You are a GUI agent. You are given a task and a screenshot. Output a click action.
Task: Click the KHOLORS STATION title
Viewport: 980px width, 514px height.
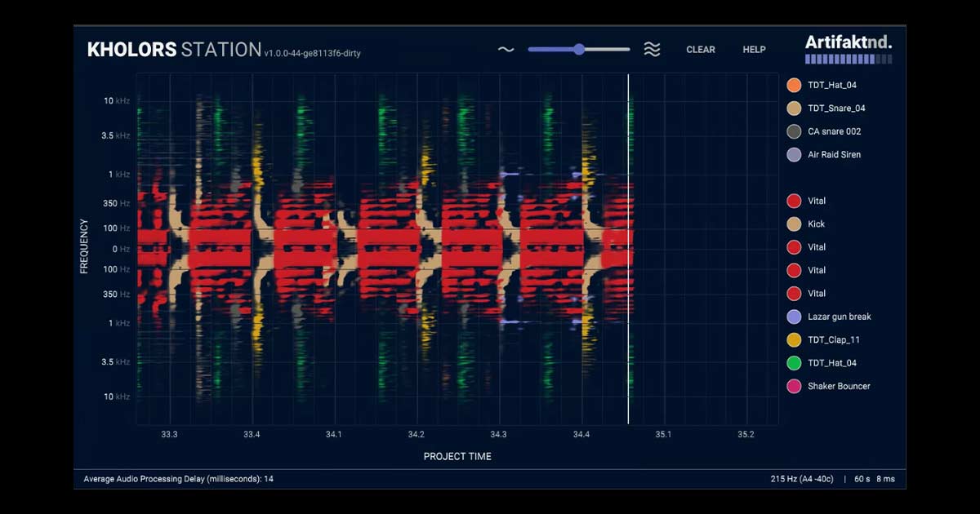tap(174, 50)
